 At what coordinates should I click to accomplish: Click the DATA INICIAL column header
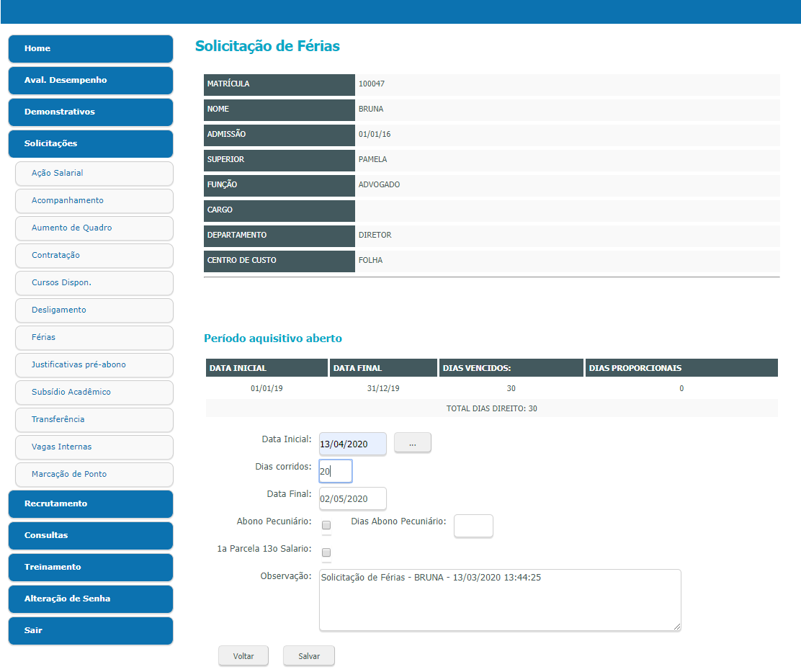click(267, 367)
